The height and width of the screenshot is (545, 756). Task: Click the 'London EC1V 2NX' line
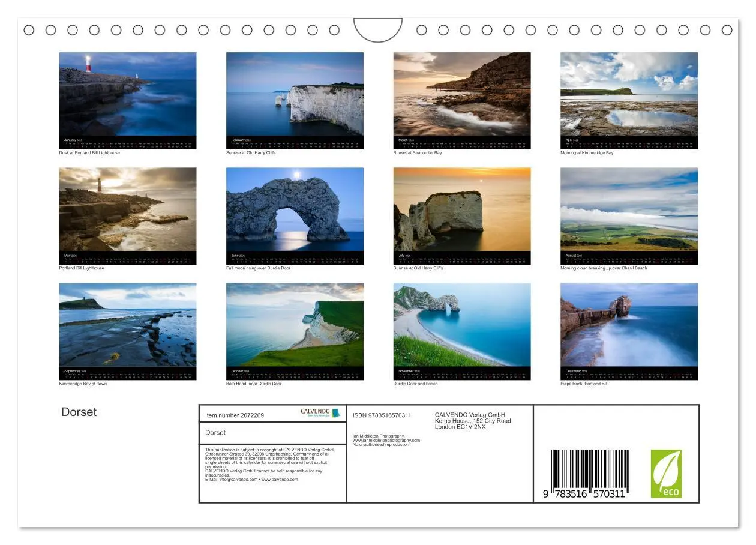(460, 427)
